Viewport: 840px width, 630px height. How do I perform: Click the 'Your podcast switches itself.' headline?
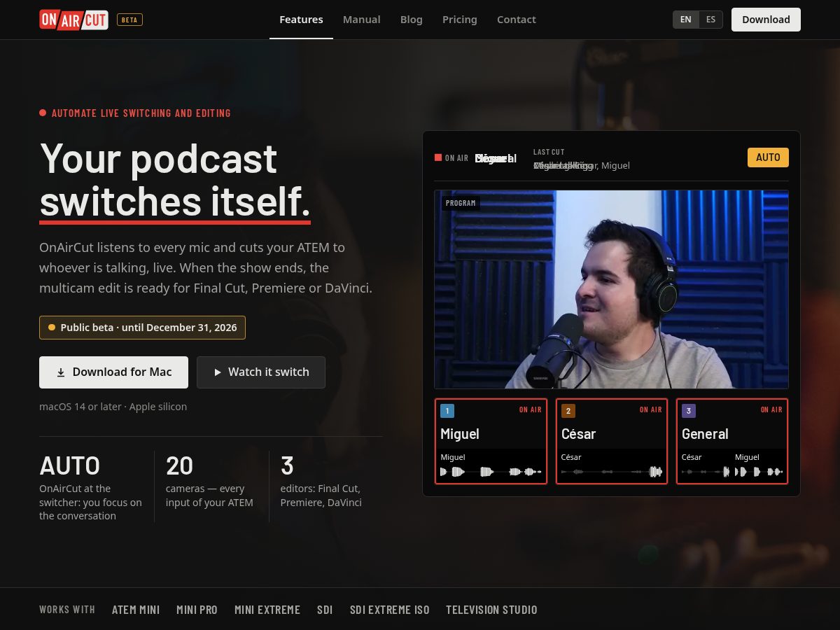[x=175, y=179]
